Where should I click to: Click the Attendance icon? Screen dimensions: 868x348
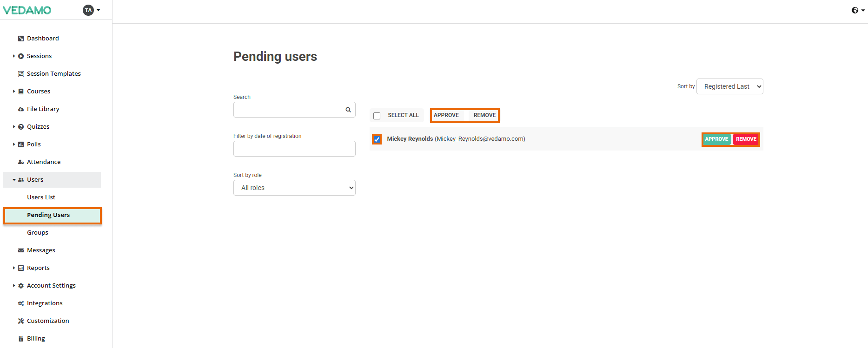coord(21,162)
